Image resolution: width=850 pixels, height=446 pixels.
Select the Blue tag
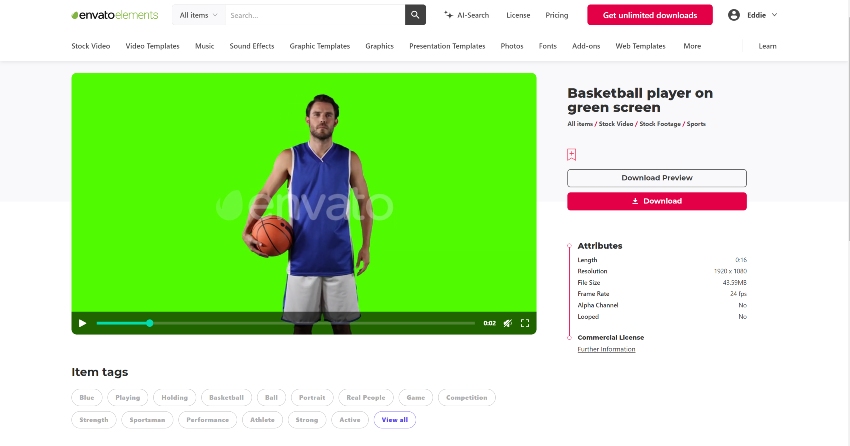[x=87, y=397]
